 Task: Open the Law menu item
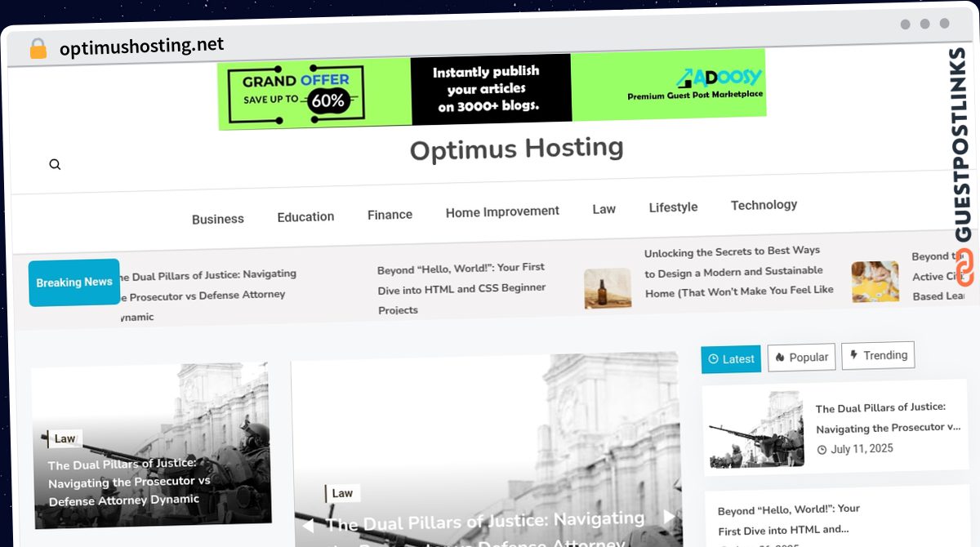pyautogui.click(x=604, y=209)
